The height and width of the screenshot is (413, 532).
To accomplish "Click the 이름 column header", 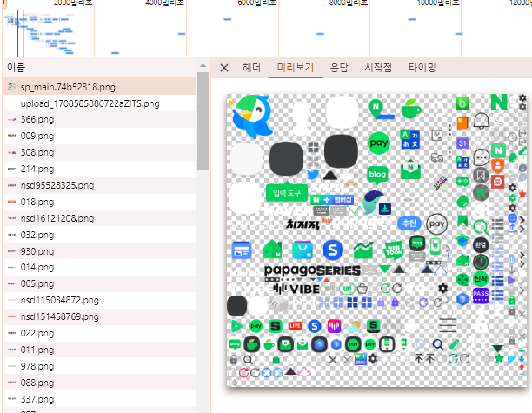I will coord(99,68).
